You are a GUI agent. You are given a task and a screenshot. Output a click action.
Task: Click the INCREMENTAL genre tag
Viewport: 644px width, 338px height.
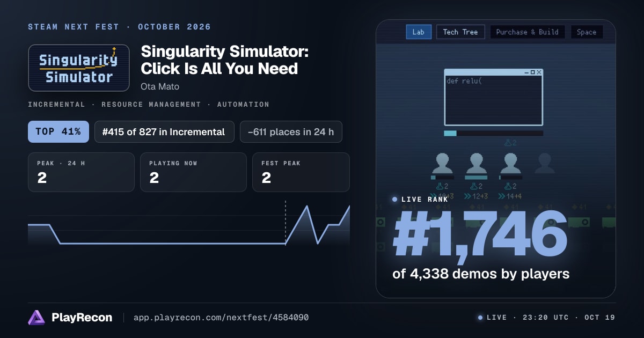[56, 105]
